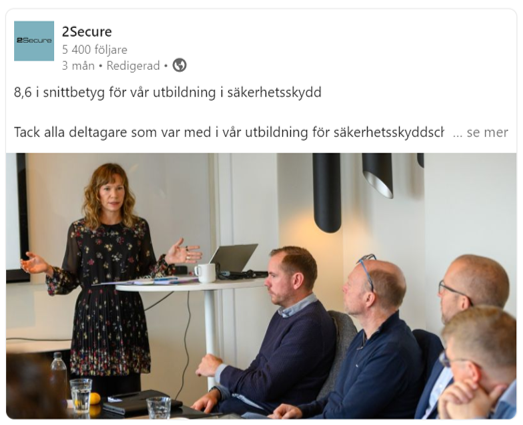This screenshot has height=425, width=523.
Task: Click the Redigerad edited label
Action: coord(133,66)
